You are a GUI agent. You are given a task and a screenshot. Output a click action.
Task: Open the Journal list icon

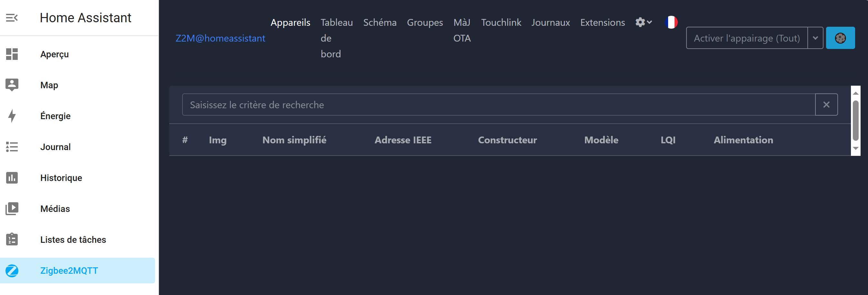pyautogui.click(x=12, y=147)
